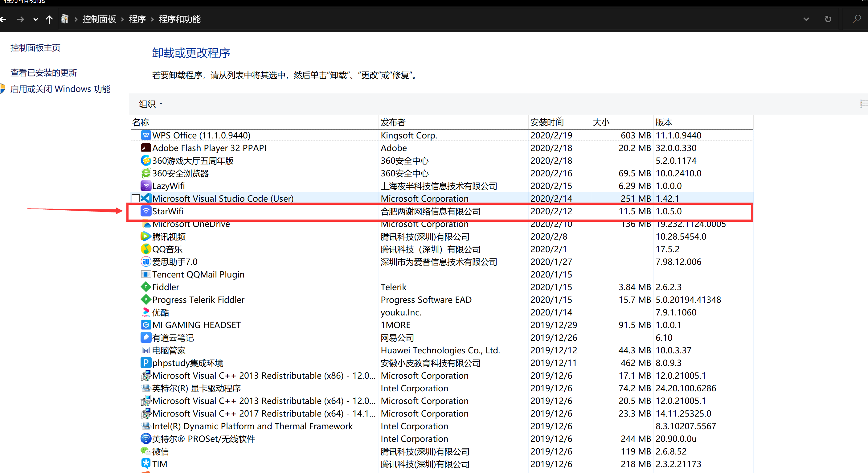Click the 微信 icon
The width and height of the screenshot is (868, 473).
(x=145, y=451)
